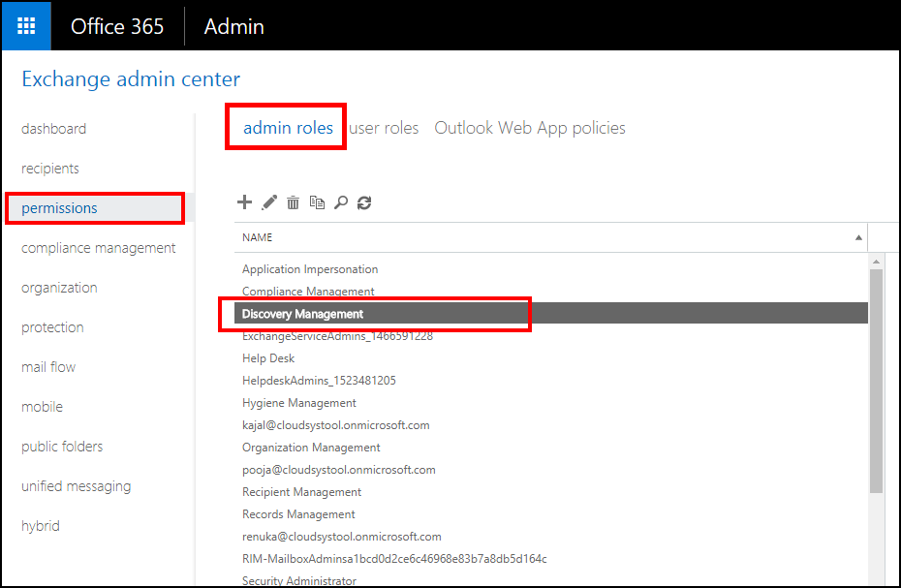The image size is (901, 588).
Task: Sort list using NAME column arrow
Action: click(x=858, y=237)
